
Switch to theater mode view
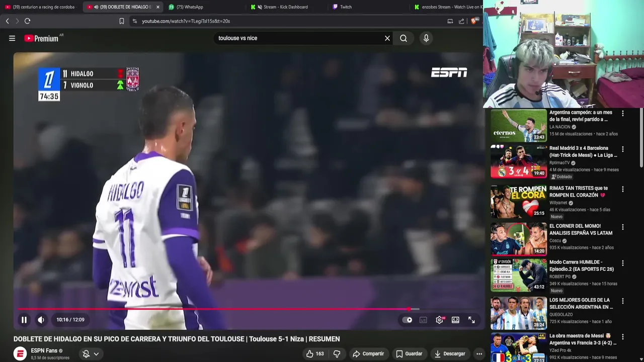tap(455, 320)
